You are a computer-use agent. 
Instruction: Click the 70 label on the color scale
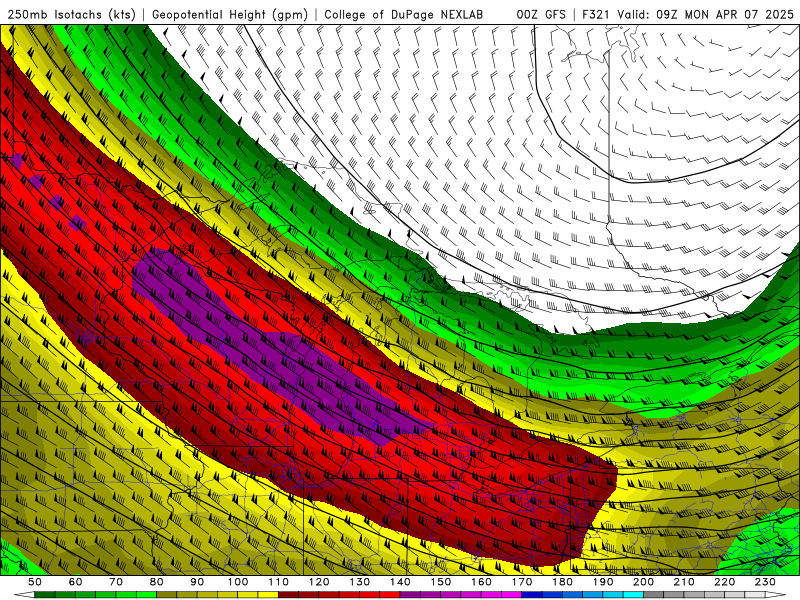[x=116, y=582]
